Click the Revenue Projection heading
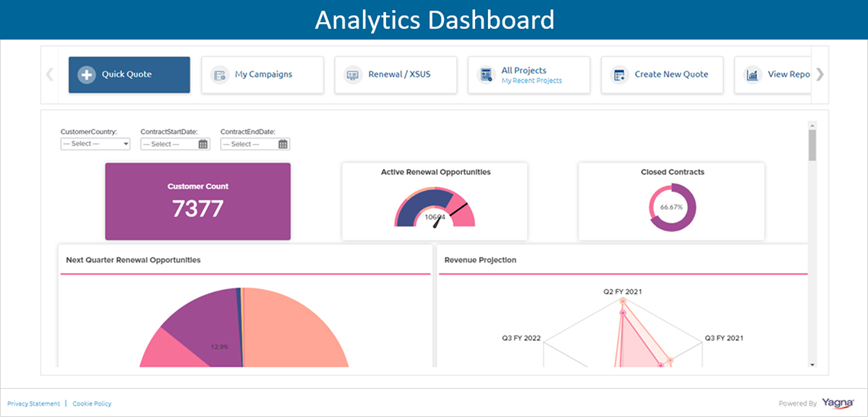 point(480,260)
